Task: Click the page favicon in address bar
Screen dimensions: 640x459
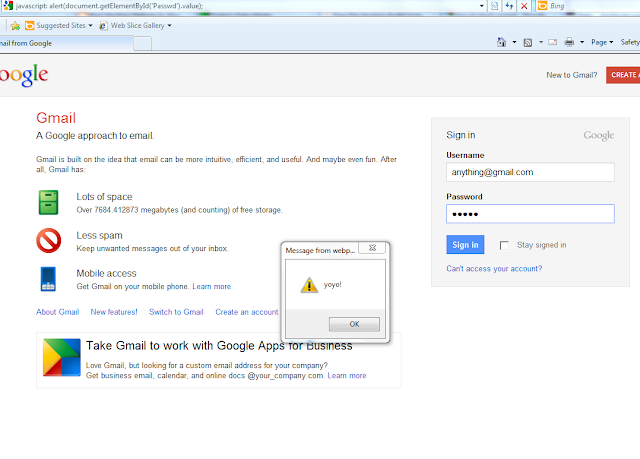Action: pos(8,6)
